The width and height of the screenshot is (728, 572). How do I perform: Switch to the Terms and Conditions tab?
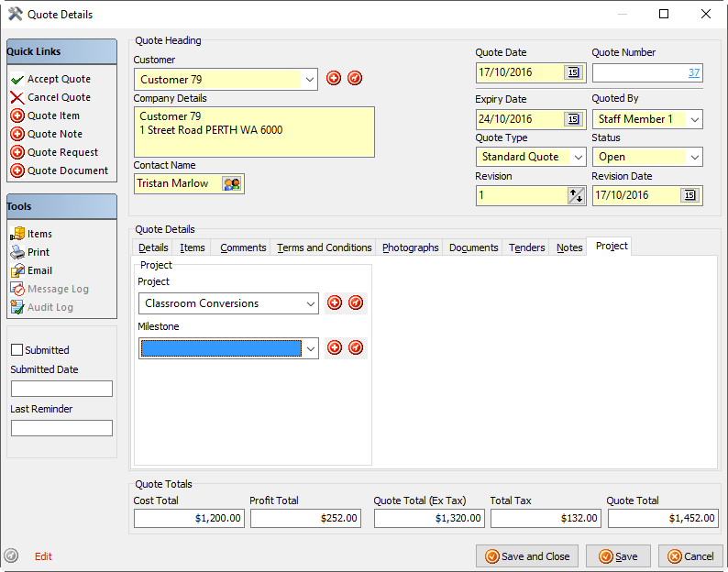(x=324, y=247)
